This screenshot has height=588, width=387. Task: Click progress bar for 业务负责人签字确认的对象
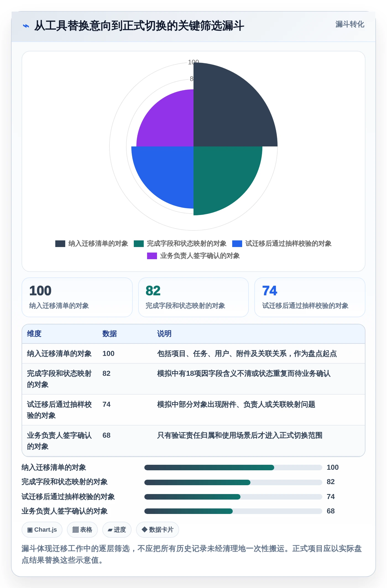(233, 511)
